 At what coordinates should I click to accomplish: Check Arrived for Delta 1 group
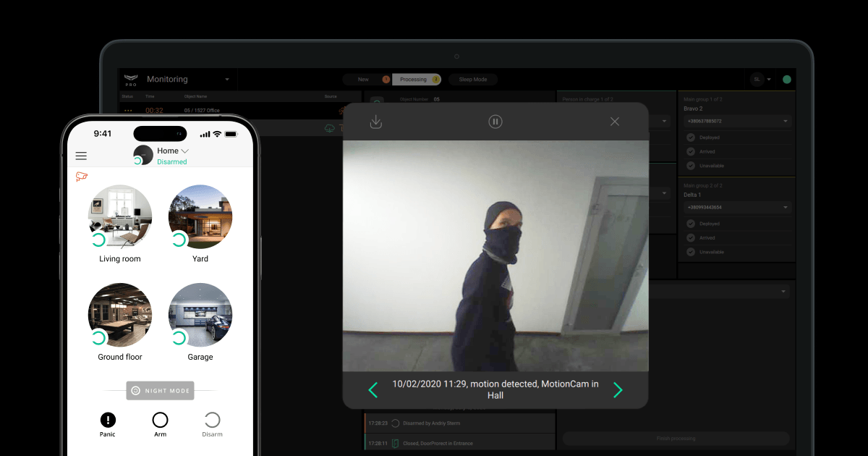[x=691, y=237]
